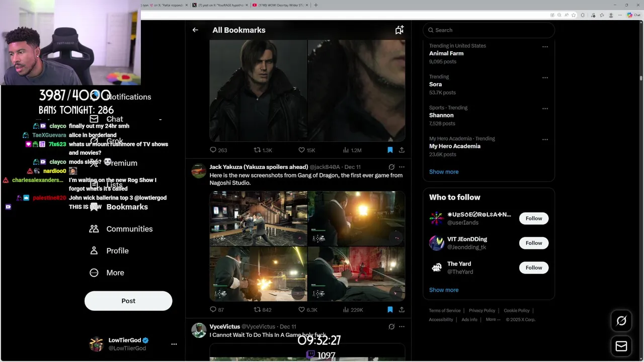Open @jack840A handle link
The height and width of the screenshot is (362, 644).
pos(325,167)
